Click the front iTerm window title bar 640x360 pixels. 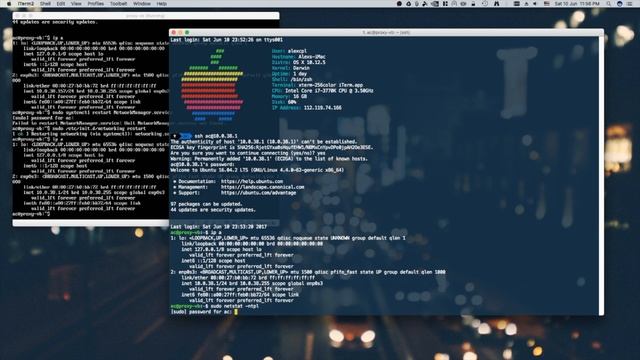point(386,32)
